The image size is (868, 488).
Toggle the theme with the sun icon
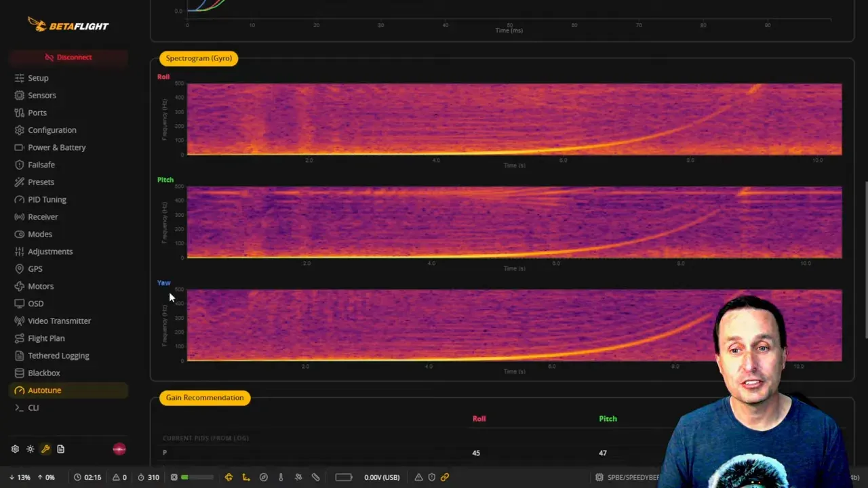pyautogui.click(x=30, y=449)
